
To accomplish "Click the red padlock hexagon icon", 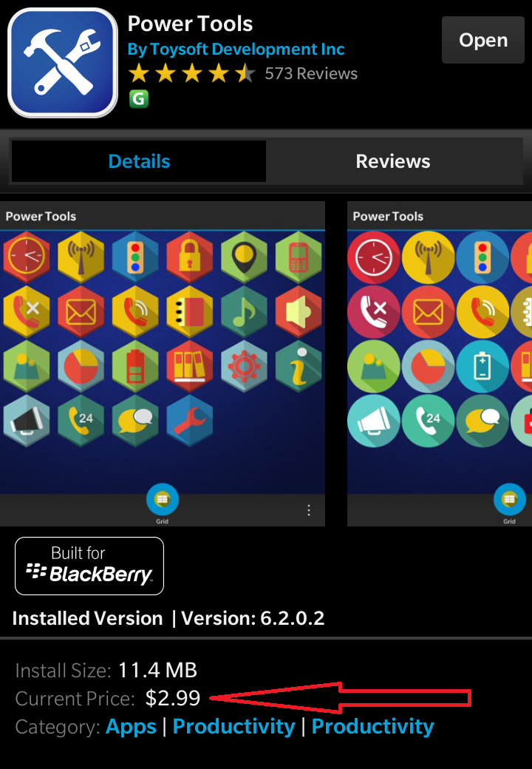I will (190, 257).
